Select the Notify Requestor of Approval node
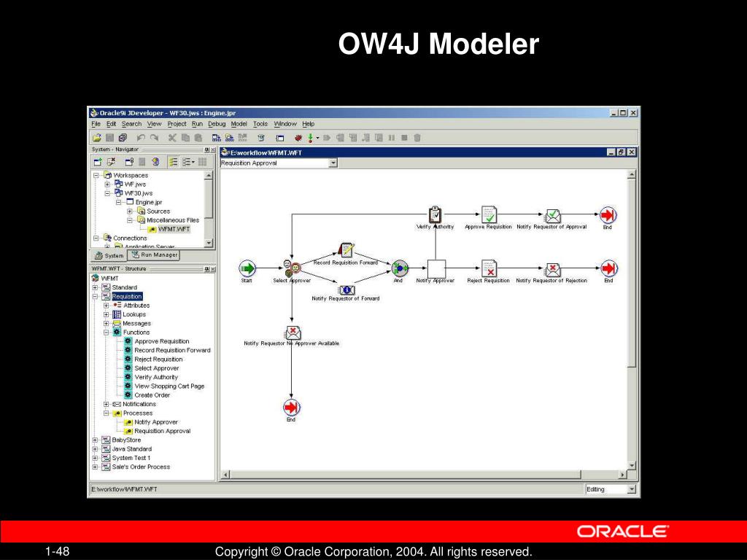This screenshot has width=747, height=560. [x=552, y=215]
